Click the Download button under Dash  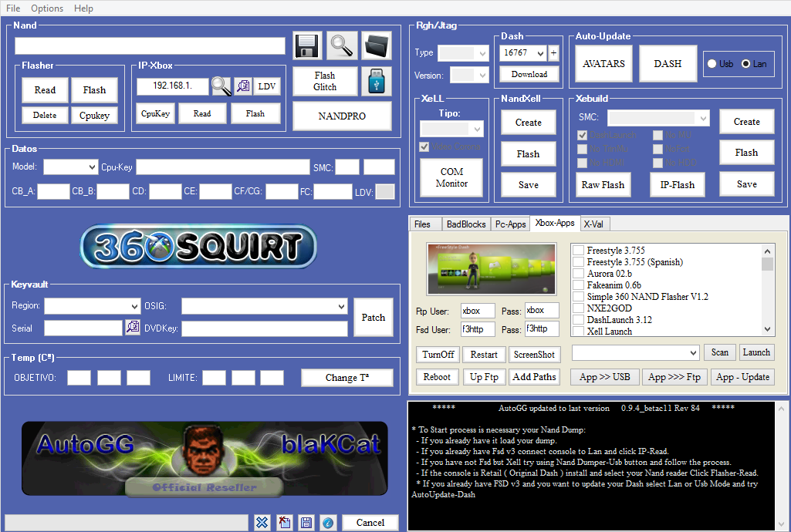click(x=529, y=74)
